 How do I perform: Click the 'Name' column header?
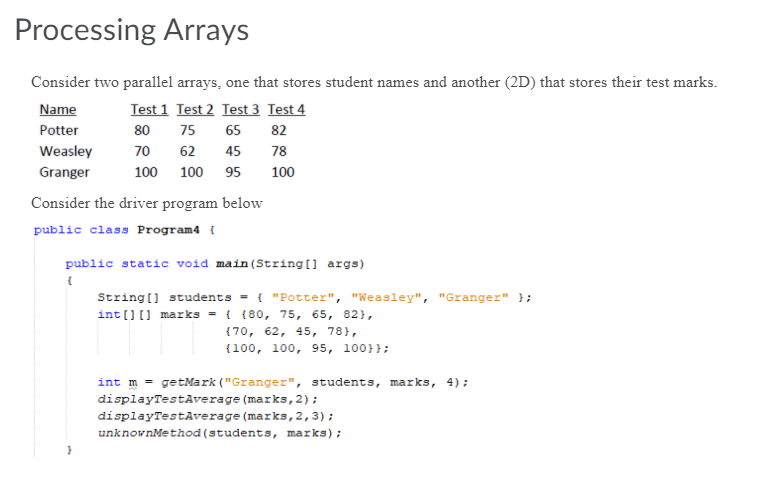point(58,110)
